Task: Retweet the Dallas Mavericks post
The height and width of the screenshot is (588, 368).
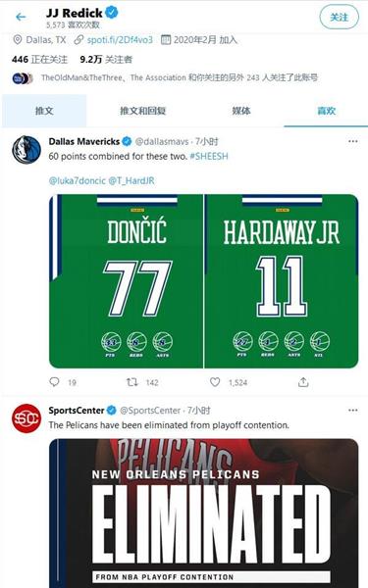Action: 131,382
